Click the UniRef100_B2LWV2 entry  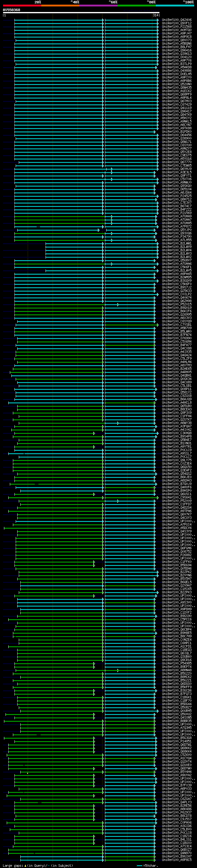click(177, 257)
